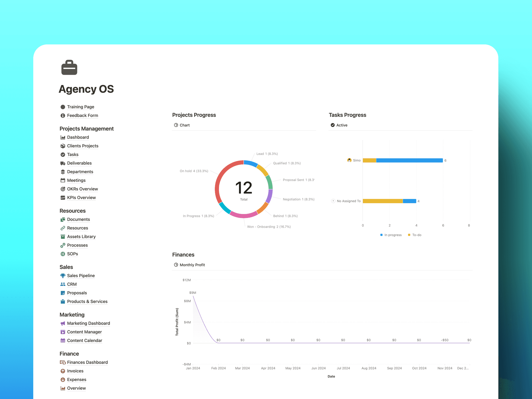
Task: Switch to the Chart view tab
Action: click(x=184, y=125)
